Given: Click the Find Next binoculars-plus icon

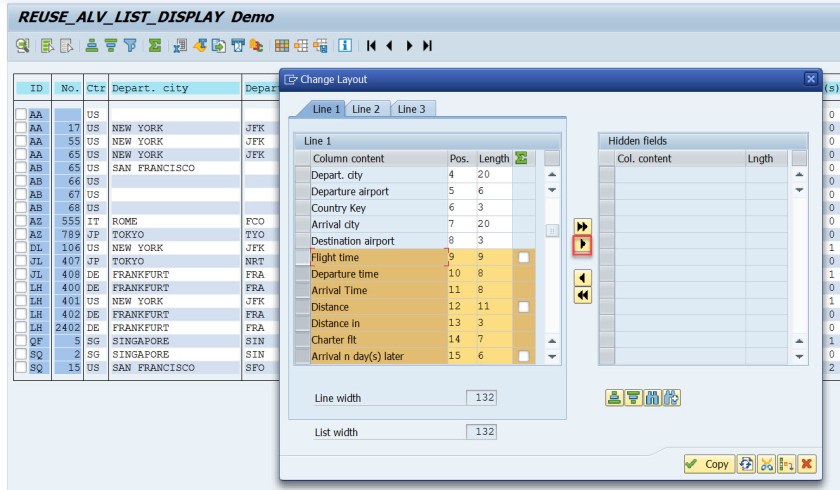Looking at the screenshot, I should [671, 398].
